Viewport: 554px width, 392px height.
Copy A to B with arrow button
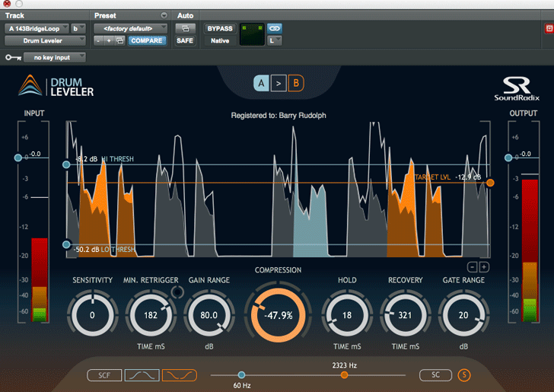pyautogui.click(x=279, y=84)
